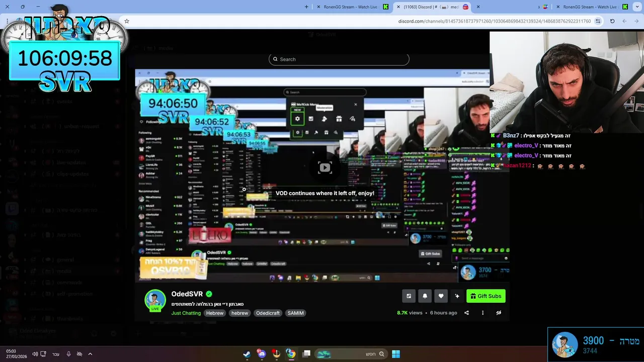Image resolution: width=644 pixels, height=362 pixels.
Task: Click the green verified badge next to OdedSVR
Action: click(209, 294)
